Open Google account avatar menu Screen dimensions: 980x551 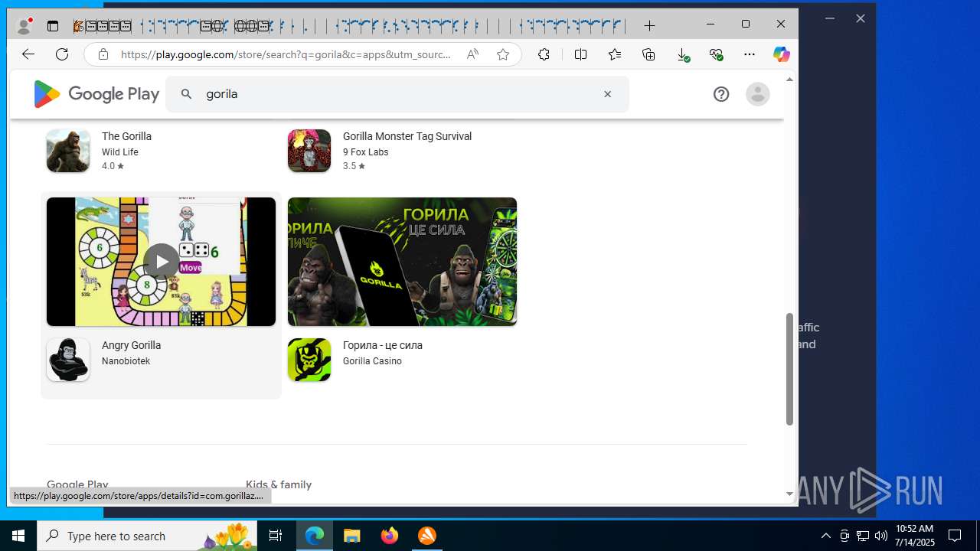[758, 94]
